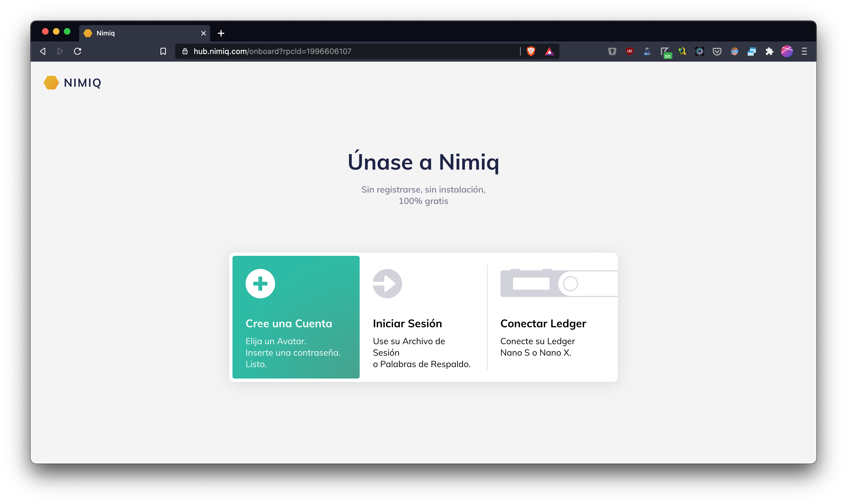Open the camera-shutter screenshot extension
This screenshot has height=504, width=847.
(699, 51)
